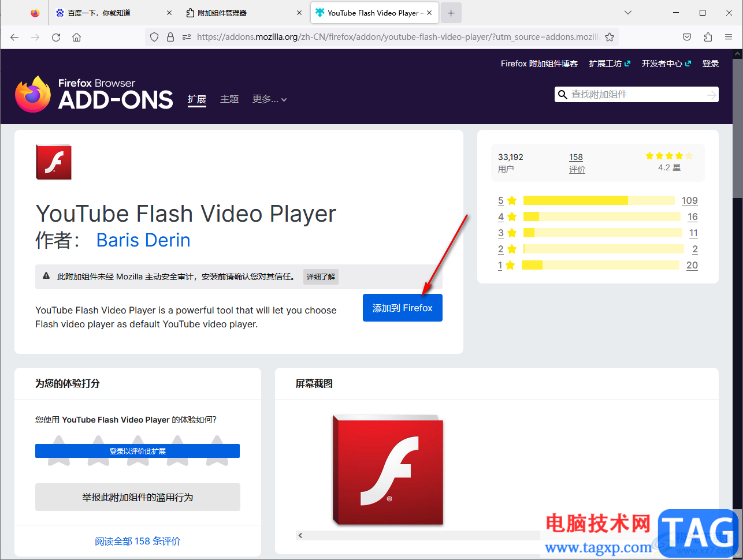View site security lock information
This screenshot has width=743, height=560.
tap(170, 37)
